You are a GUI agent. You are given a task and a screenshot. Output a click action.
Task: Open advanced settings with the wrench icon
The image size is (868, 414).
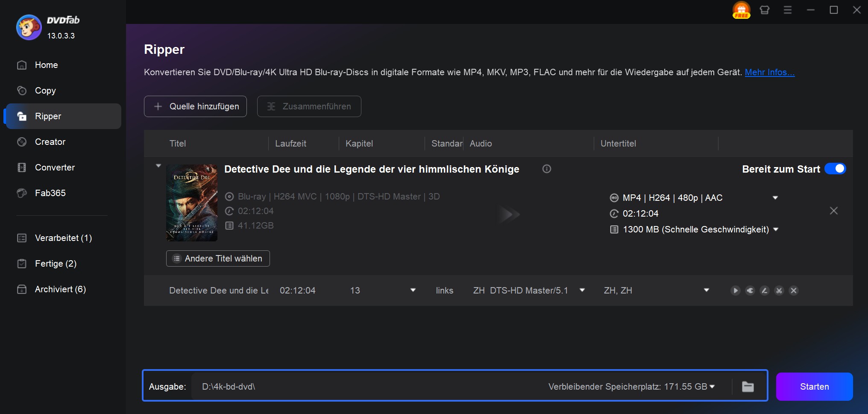(x=750, y=291)
